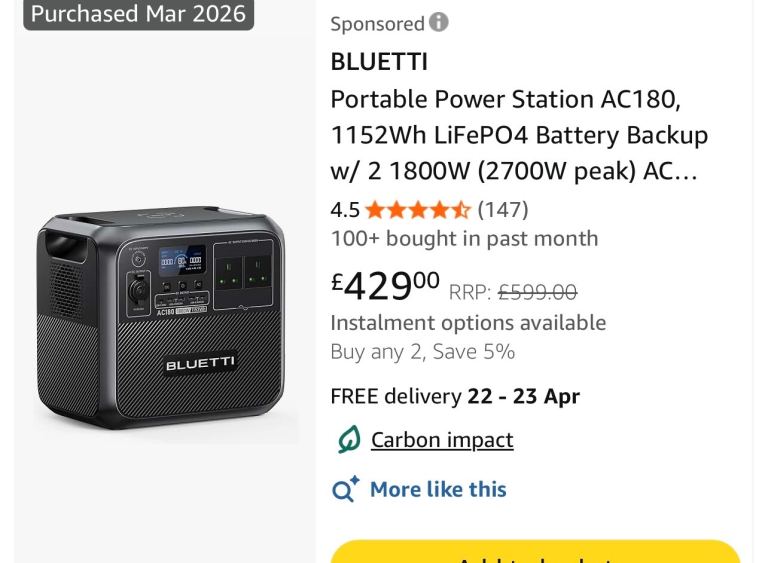Click the £429.00 price
Screen dimensions: 768x563
tap(385, 286)
